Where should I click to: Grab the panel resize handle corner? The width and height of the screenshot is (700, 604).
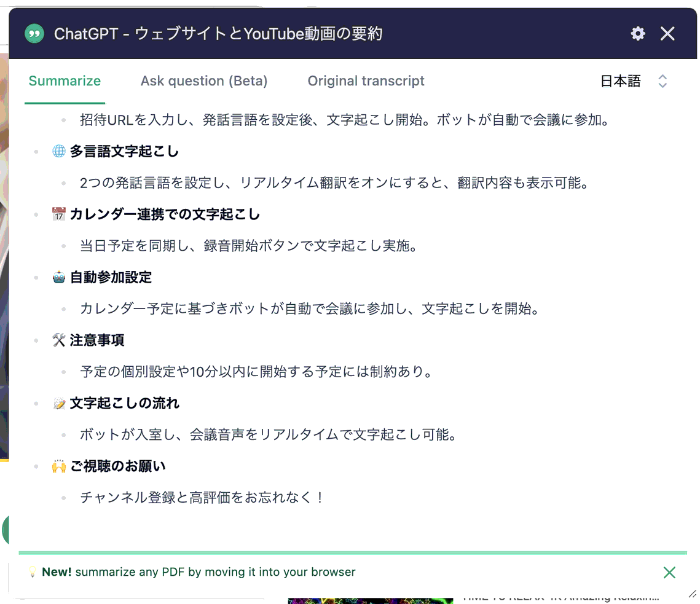693,594
